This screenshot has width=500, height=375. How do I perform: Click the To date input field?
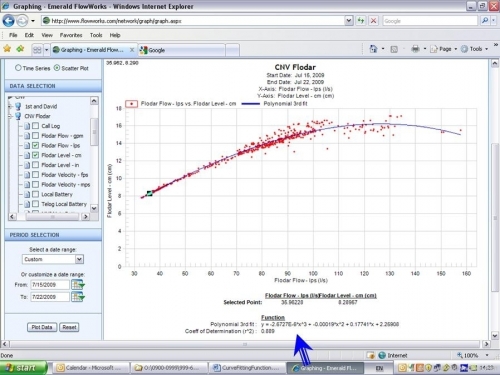tap(50, 297)
